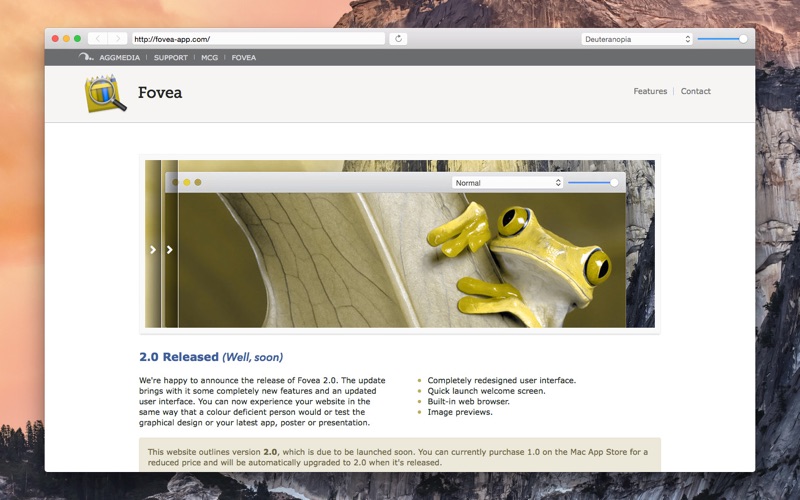Minimize the window with the yellow button
This screenshot has width=800, height=500.
[66, 39]
